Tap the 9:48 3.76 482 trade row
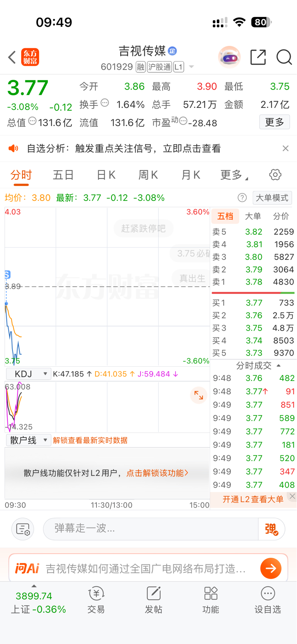Screen dimensions: 297x644 point(253,378)
